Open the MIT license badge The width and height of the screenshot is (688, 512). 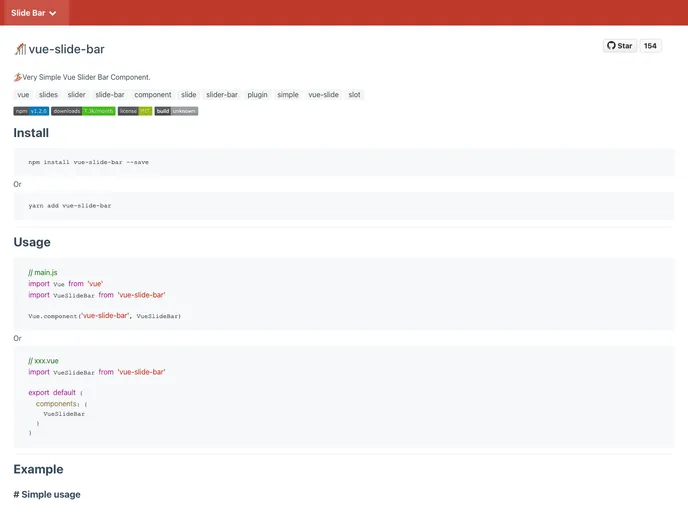135,111
